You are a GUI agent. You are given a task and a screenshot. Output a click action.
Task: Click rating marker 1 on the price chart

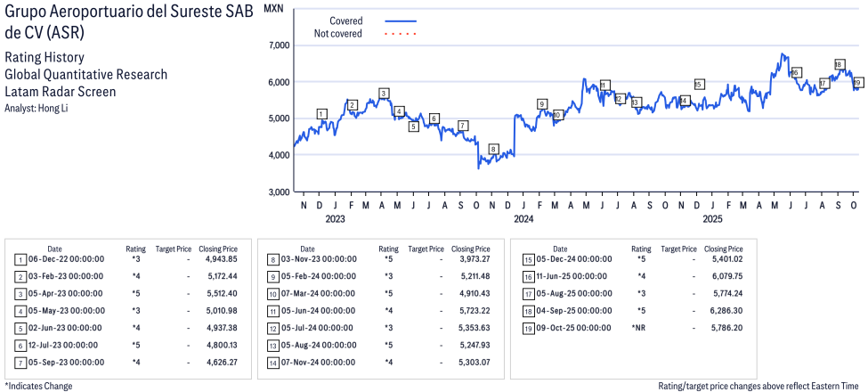[321, 114]
